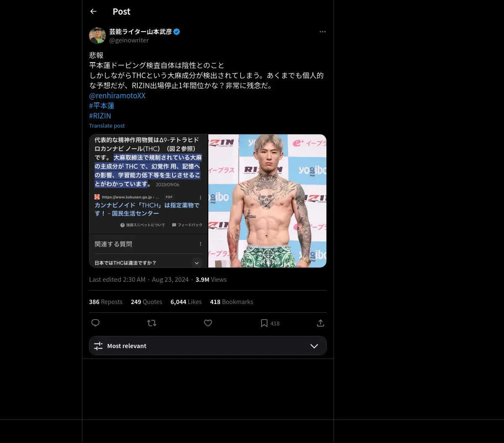Click the sort filter sliders icon
This screenshot has height=443, width=504.
[x=98, y=346]
